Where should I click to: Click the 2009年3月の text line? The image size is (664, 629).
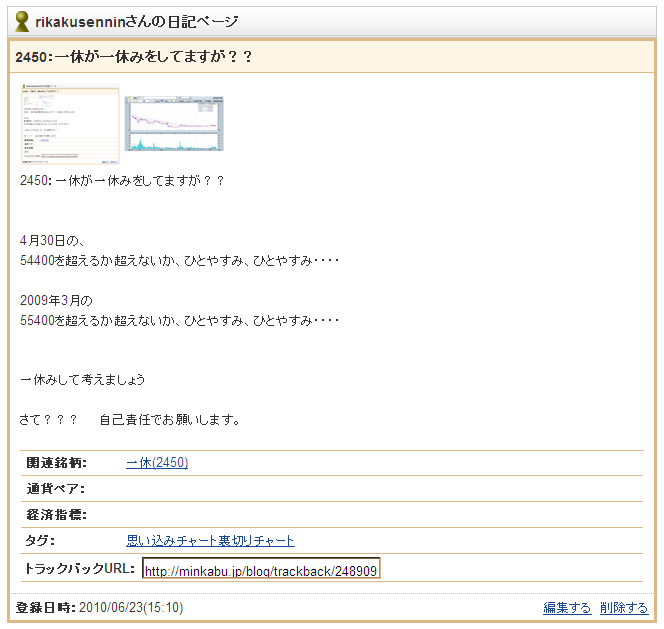(x=56, y=301)
